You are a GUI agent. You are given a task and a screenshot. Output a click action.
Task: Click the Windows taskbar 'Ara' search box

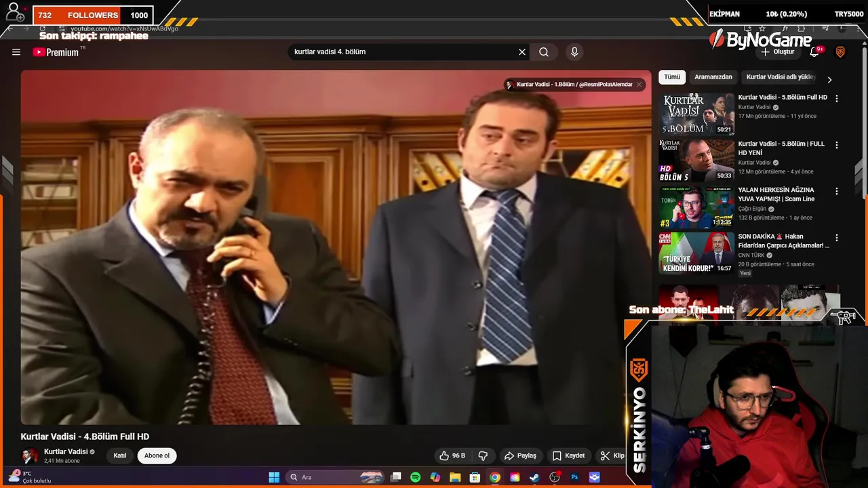336,477
